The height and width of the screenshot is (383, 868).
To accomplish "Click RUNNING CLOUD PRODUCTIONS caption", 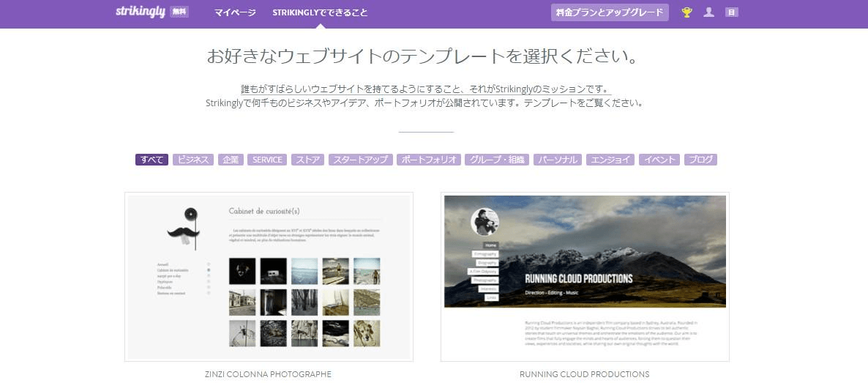I will 585,374.
